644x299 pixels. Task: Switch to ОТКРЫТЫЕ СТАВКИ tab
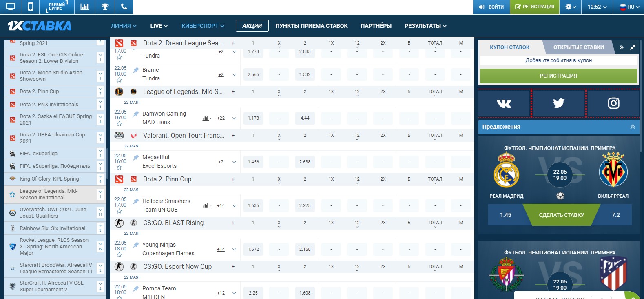tap(578, 47)
